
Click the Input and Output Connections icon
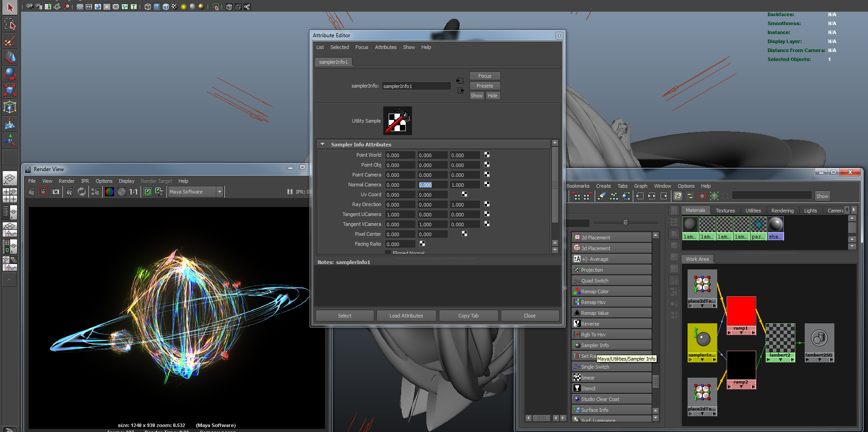point(652,196)
